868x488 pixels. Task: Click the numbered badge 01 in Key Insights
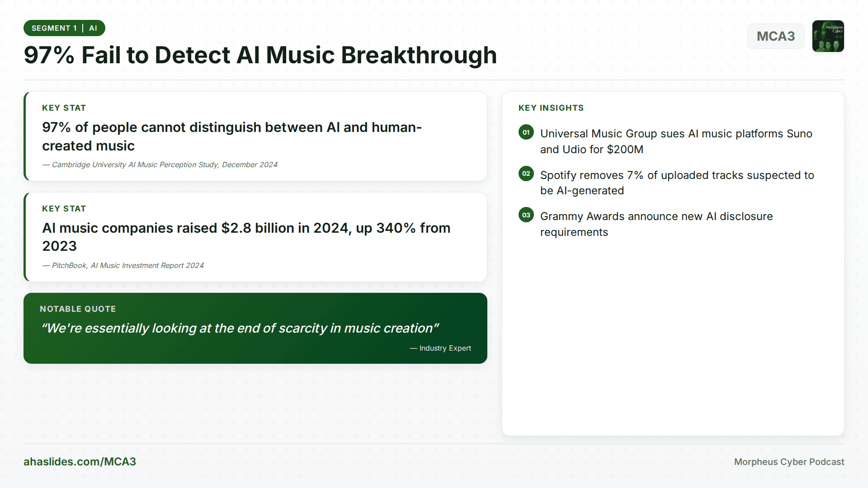pos(526,132)
